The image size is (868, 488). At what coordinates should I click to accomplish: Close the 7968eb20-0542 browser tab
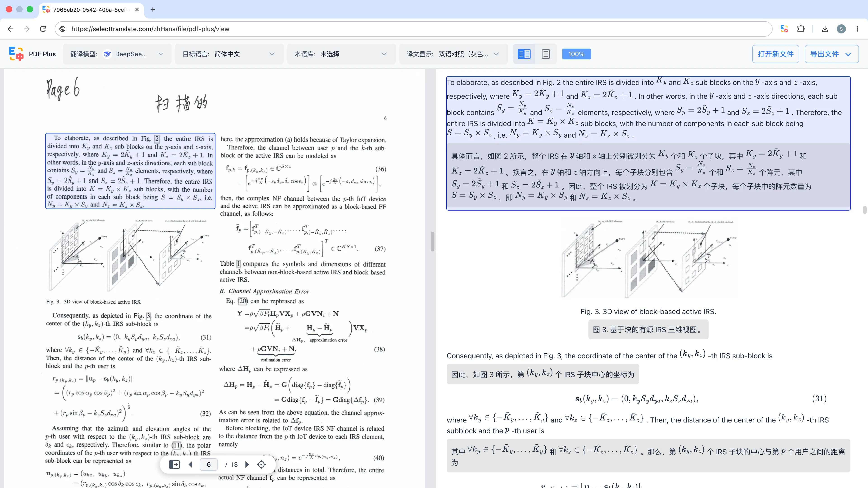(x=137, y=9)
